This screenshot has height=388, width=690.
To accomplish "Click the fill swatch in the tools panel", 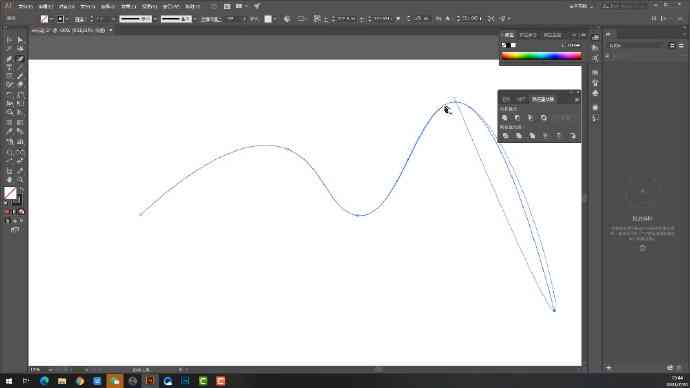I will coord(10,193).
